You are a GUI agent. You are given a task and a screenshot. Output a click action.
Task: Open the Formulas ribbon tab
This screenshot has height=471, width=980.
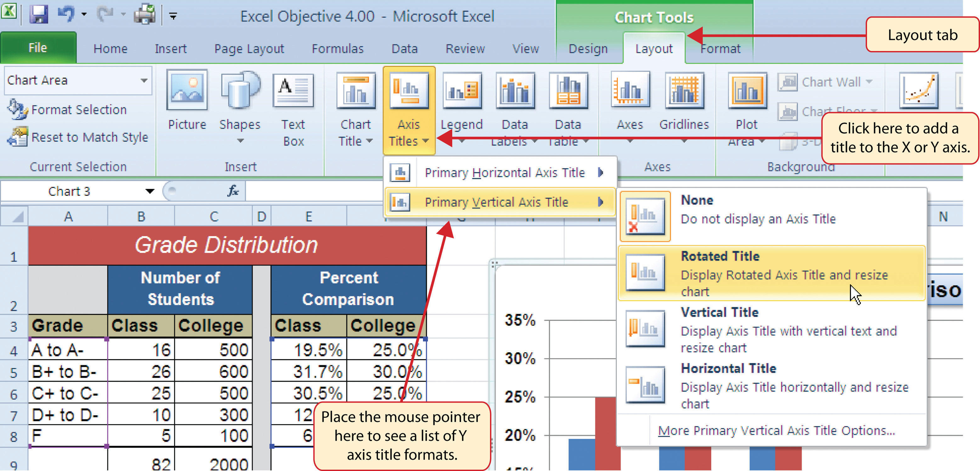(337, 48)
